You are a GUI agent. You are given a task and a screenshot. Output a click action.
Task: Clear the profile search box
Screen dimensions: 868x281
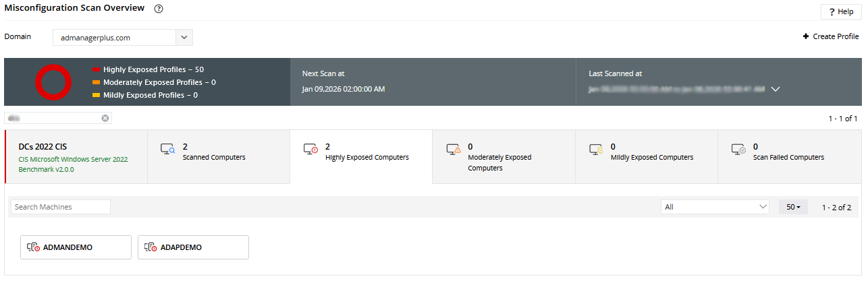point(105,118)
